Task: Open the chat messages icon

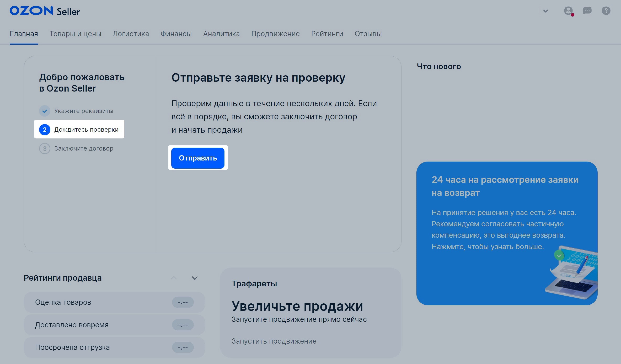Action: click(x=587, y=11)
